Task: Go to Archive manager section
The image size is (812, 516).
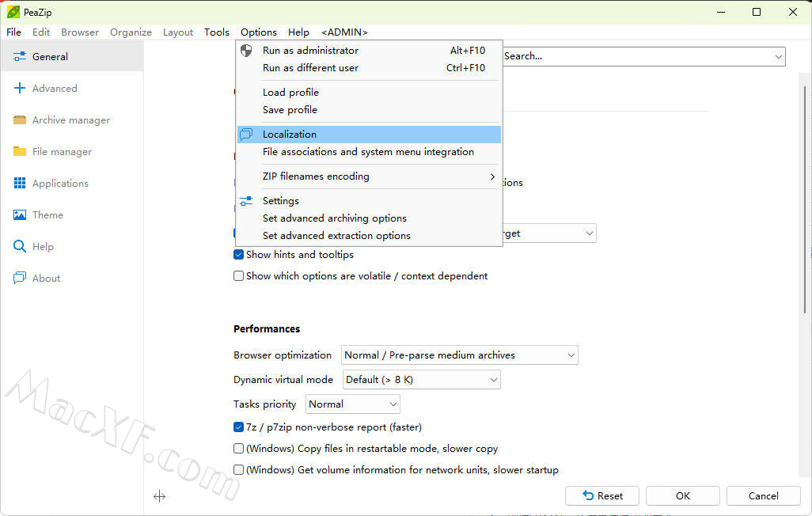Action: (x=72, y=120)
